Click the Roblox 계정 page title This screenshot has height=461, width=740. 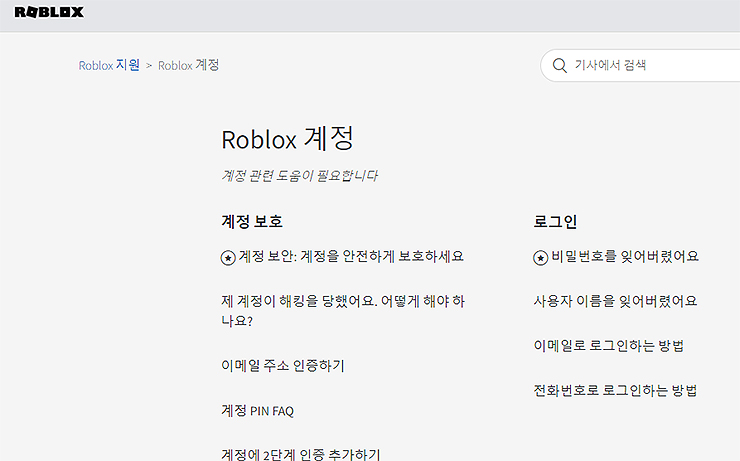(287, 139)
